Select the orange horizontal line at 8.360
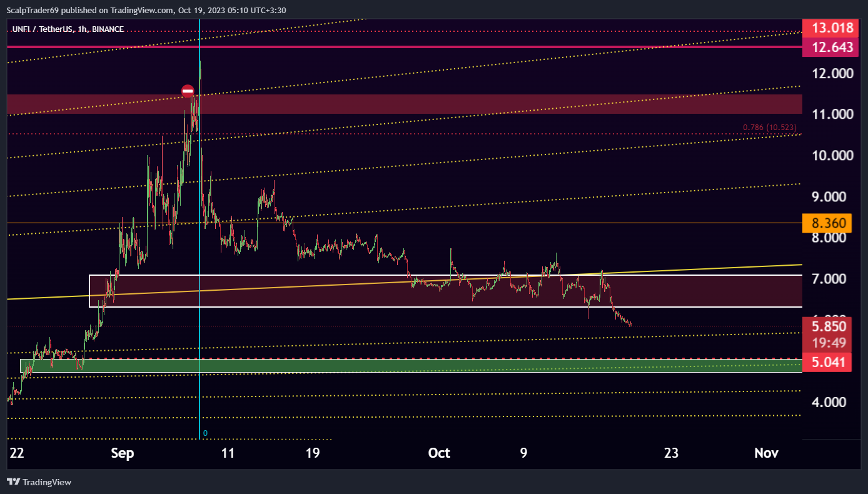This screenshot has height=494, width=868. coord(404,223)
